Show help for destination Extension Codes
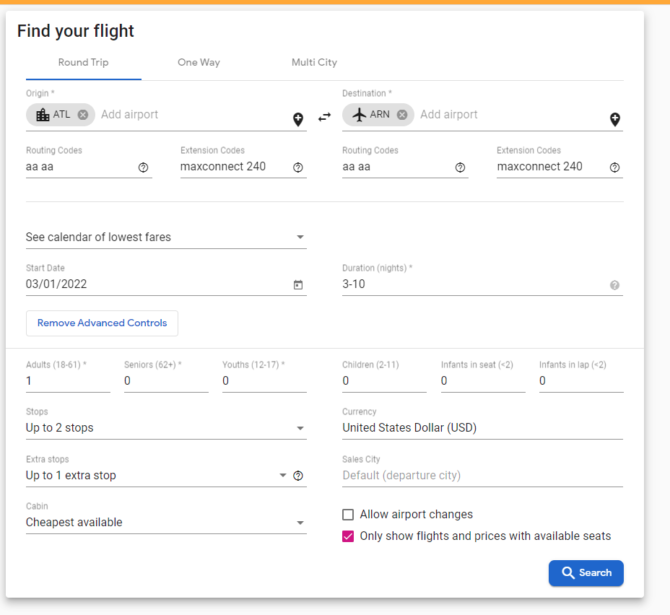Image resolution: width=670 pixels, height=615 pixels. [614, 168]
